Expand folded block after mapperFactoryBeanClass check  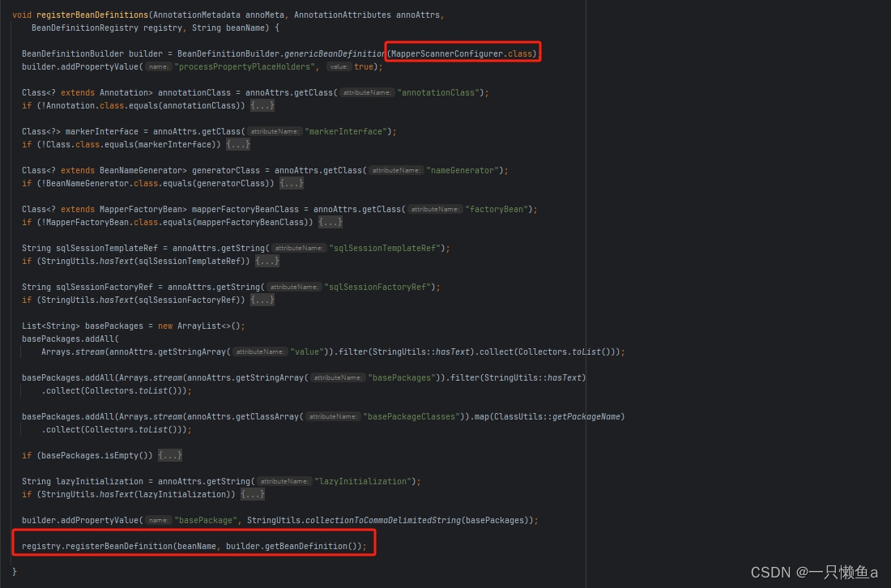[x=330, y=222]
